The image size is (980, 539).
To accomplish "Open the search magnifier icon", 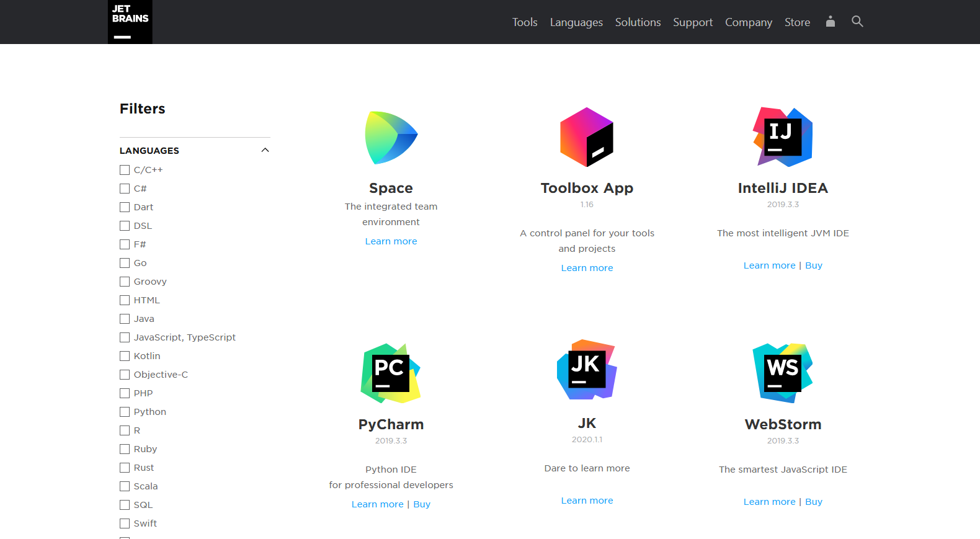I will (x=857, y=22).
